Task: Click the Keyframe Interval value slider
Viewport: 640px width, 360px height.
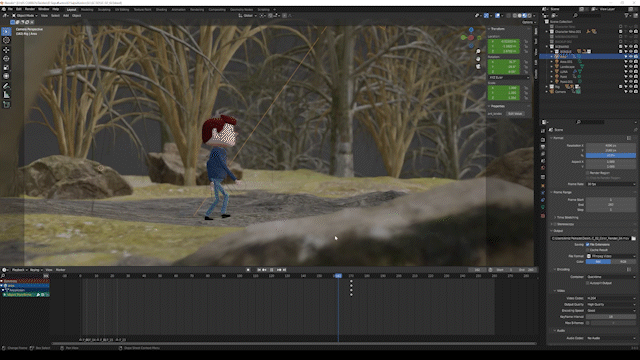Action: pyautogui.click(x=611, y=317)
